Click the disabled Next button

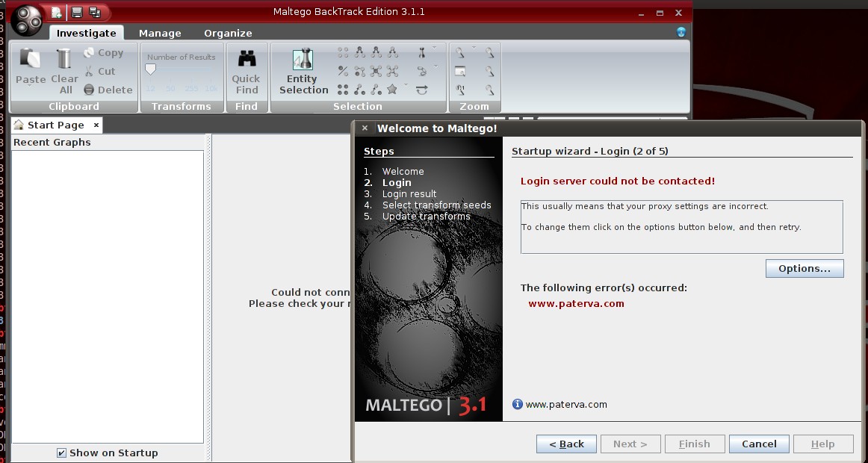coord(630,444)
